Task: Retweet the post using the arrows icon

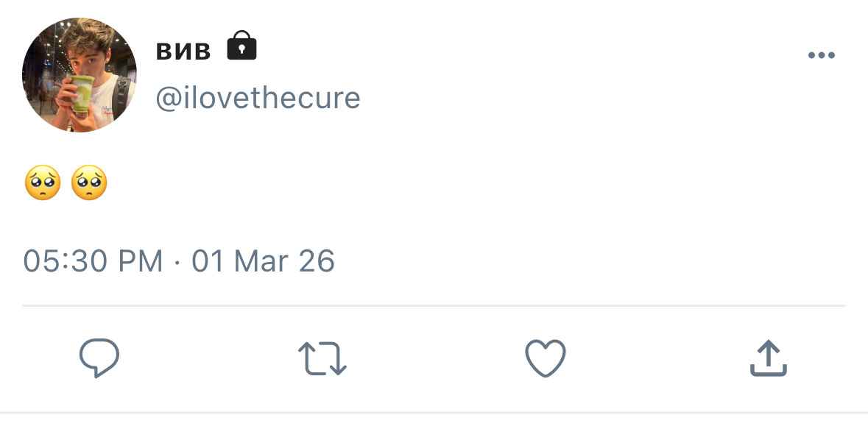Action: 322,358
